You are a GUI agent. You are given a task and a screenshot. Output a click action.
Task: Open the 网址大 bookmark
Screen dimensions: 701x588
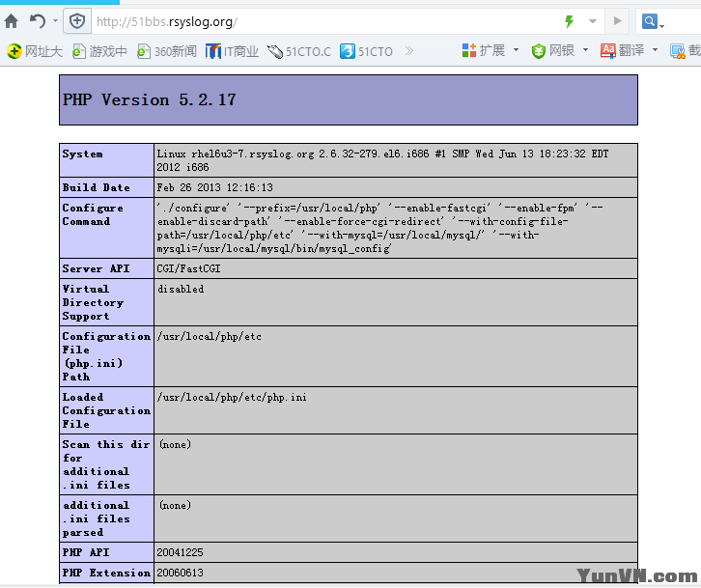coord(35,51)
